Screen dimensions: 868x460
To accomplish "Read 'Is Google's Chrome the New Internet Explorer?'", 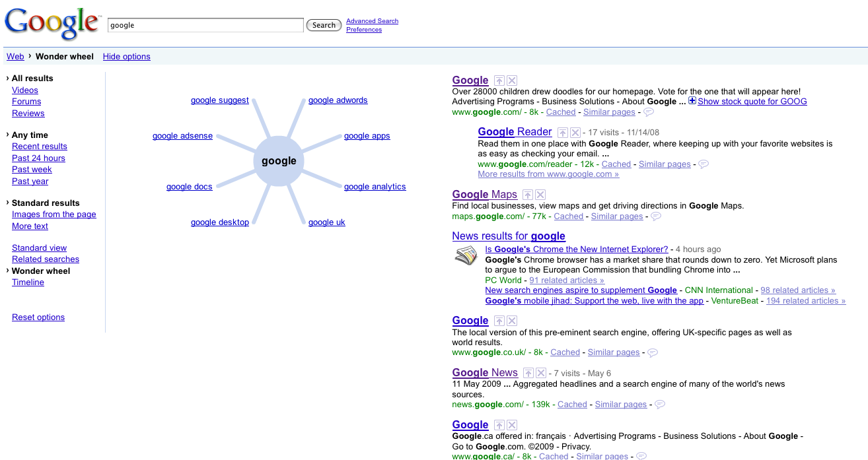I will [x=577, y=249].
